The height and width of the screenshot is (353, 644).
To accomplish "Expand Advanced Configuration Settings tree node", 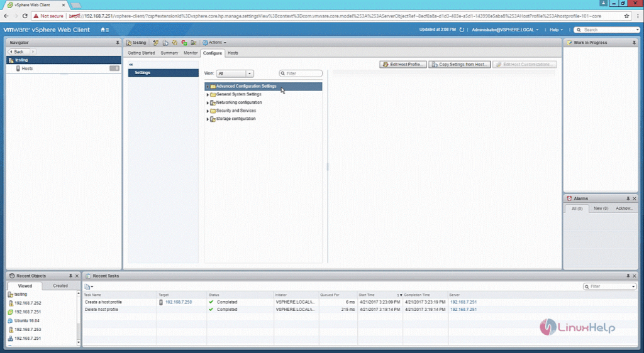I will click(208, 87).
